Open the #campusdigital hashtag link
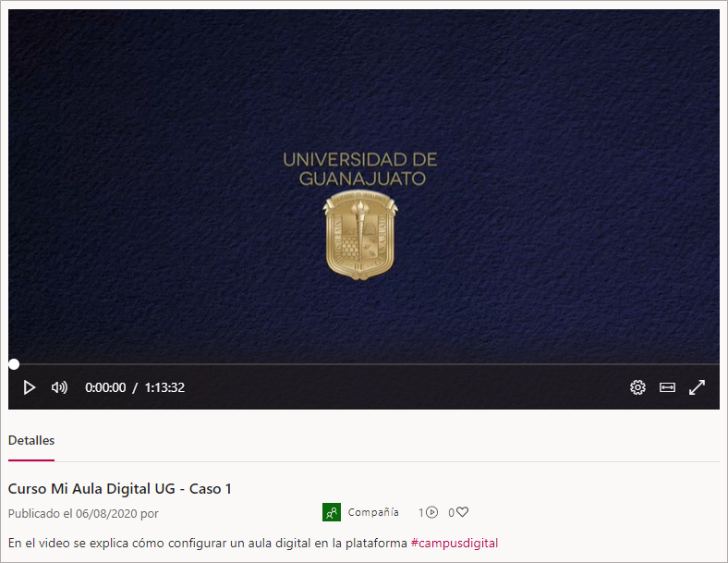This screenshot has height=563, width=728. 455,543
